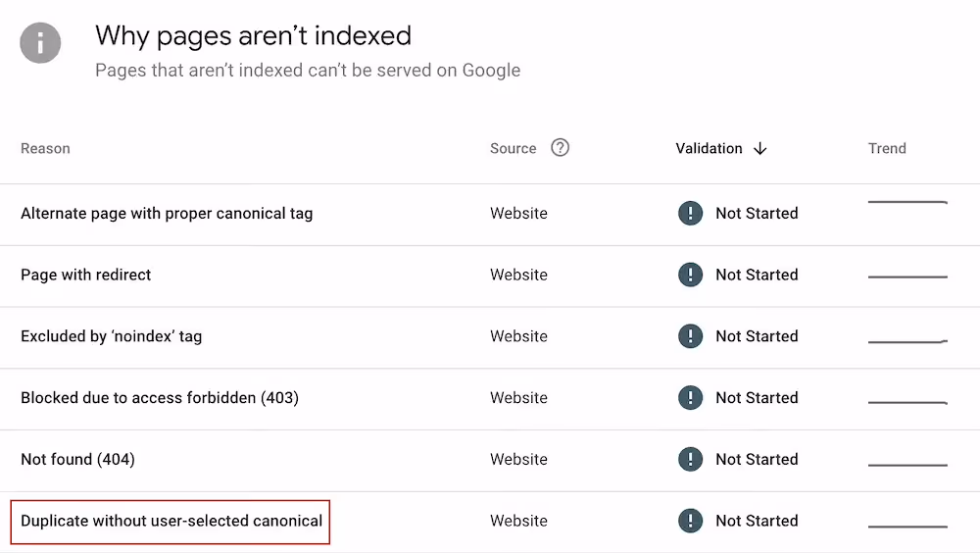This screenshot has width=980, height=553.
Task: Click Website source in Alternate page row
Action: [518, 214]
